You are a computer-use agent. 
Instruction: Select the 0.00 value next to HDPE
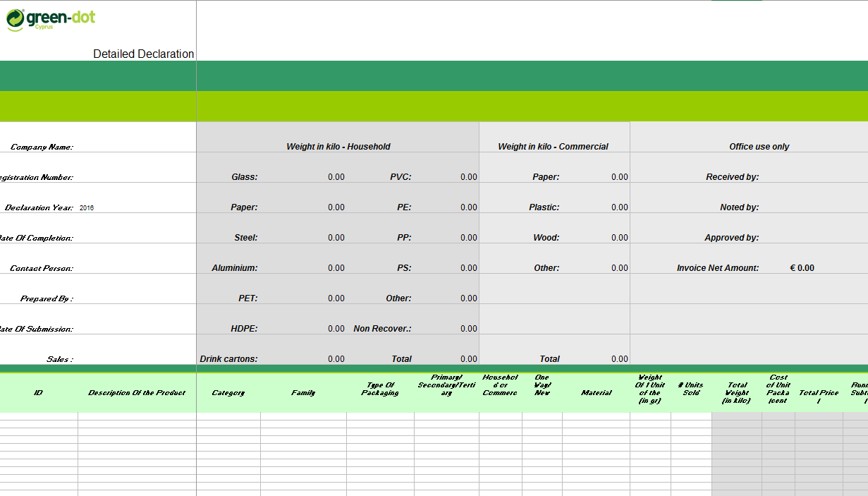click(336, 329)
